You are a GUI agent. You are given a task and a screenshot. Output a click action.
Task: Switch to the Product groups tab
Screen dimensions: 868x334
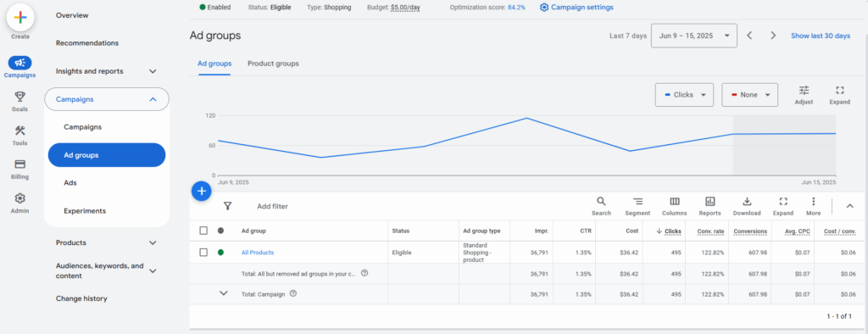(273, 64)
